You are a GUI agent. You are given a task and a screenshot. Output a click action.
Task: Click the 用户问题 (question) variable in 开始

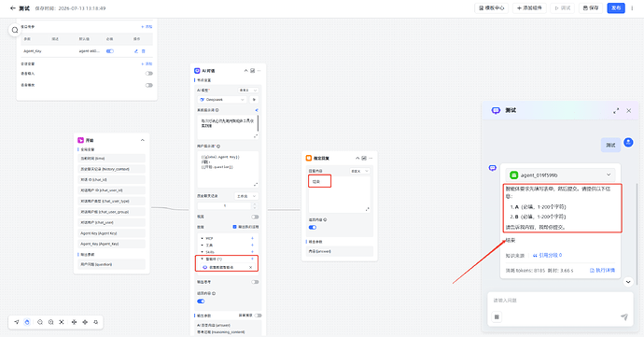[112, 264]
